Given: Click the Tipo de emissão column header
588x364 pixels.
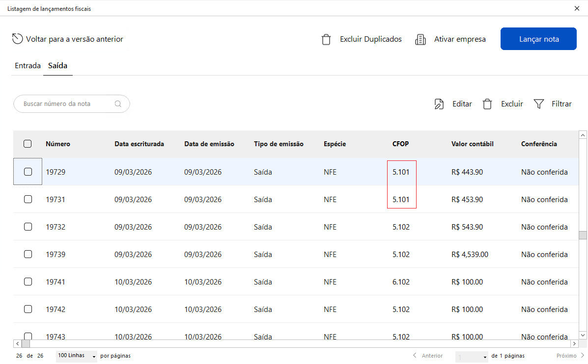Looking at the screenshot, I should [279, 144].
